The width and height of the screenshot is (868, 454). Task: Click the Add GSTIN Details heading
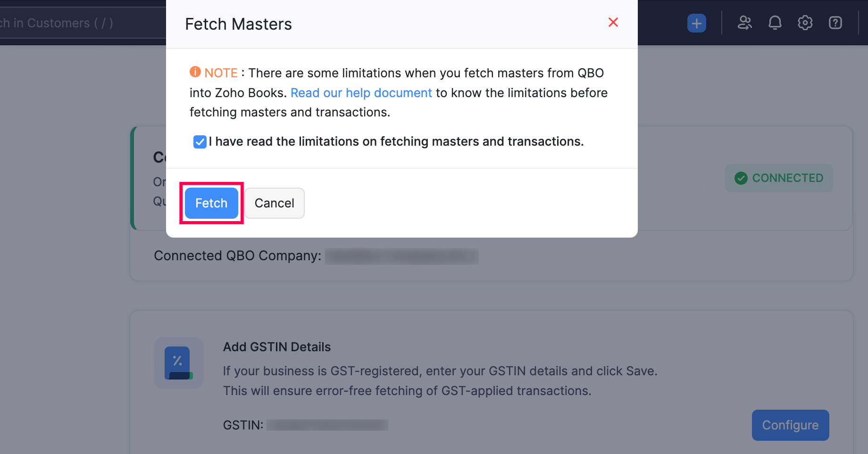coord(277,347)
